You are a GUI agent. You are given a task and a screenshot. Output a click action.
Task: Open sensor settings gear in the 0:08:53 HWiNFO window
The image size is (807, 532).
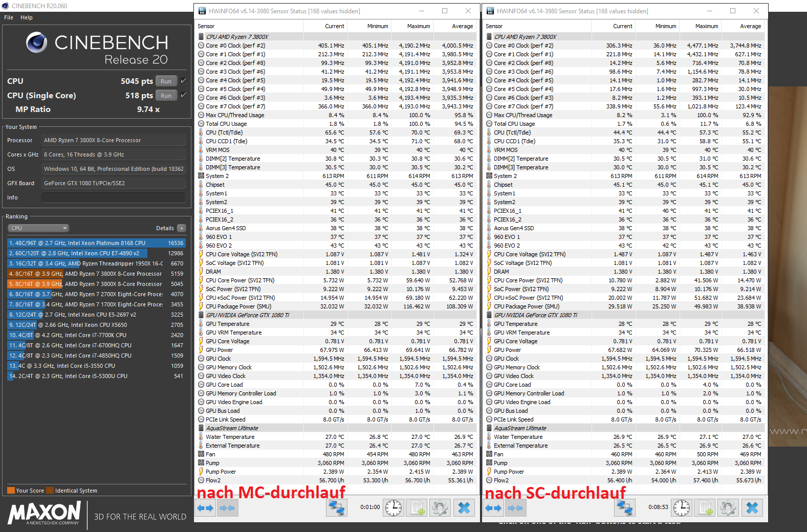tap(728, 508)
